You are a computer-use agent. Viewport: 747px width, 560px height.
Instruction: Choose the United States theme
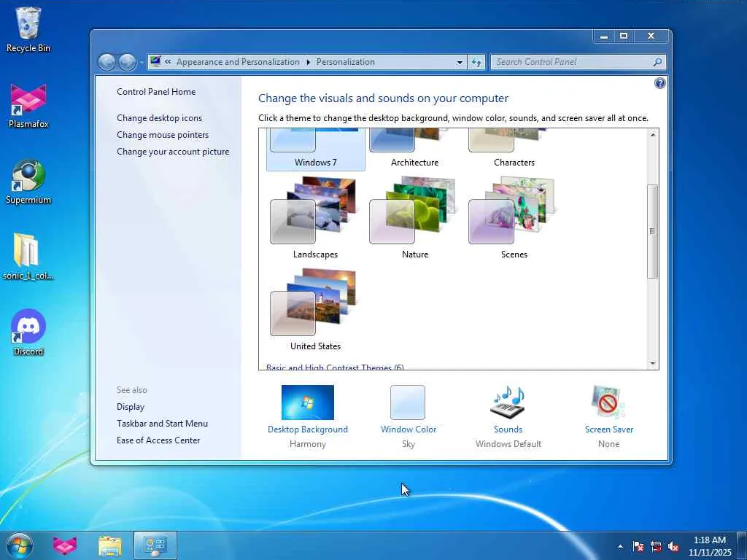[315, 310]
